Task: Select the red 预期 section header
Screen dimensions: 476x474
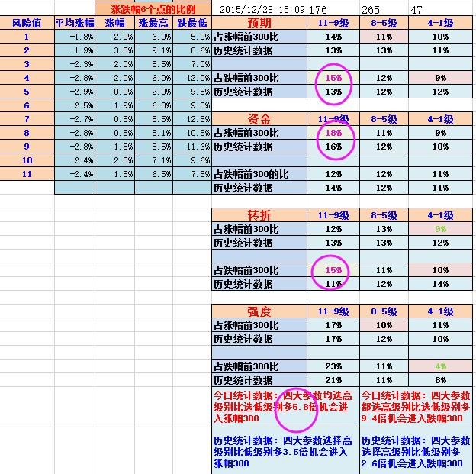Action: coord(259,23)
